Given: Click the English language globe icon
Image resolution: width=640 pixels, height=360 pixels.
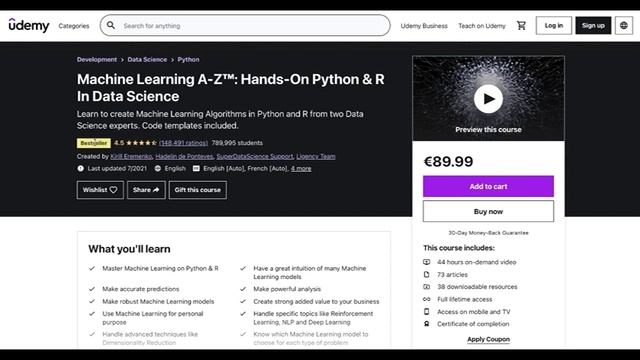Looking at the screenshot, I should tap(158, 168).
